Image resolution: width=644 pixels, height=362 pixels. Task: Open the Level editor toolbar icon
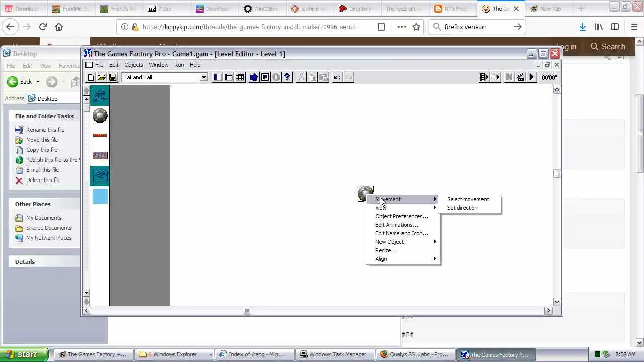[229, 77]
